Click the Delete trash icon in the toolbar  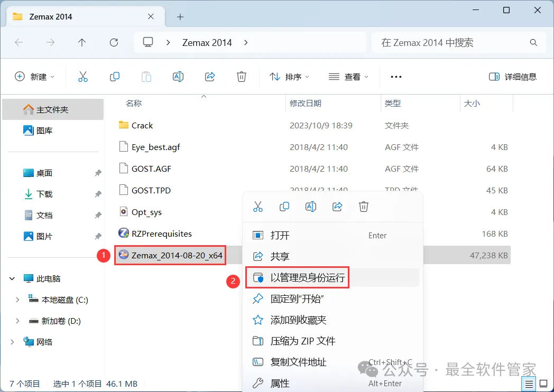click(241, 77)
